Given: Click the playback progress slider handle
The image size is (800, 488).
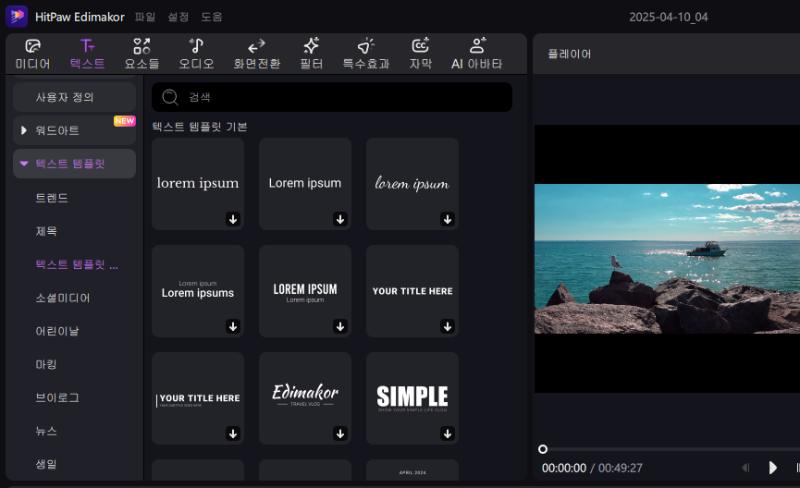Looking at the screenshot, I should pyautogui.click(x=543, y=449).
